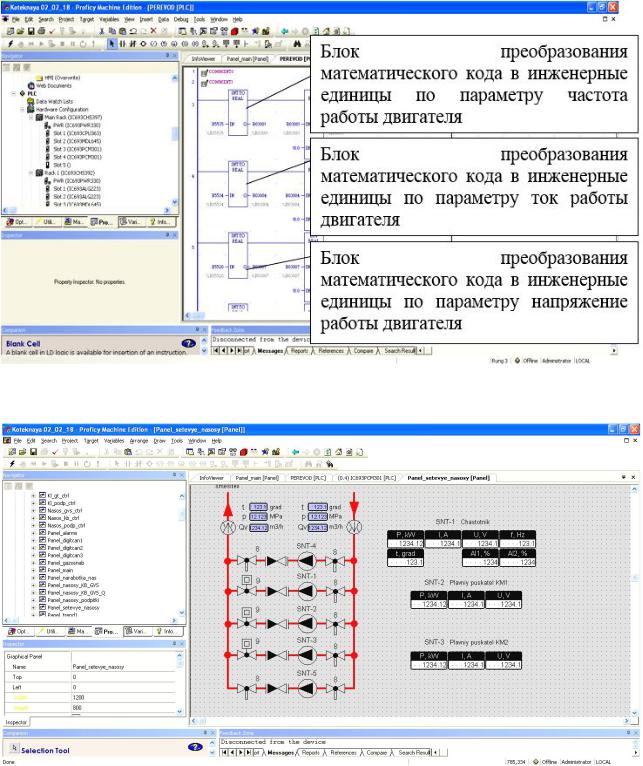Image resolution: width=643 pixels, height=766 pixels.
Task: Switch to PEREVOD [PLC] tab in panel window
Action: point(308,478)
